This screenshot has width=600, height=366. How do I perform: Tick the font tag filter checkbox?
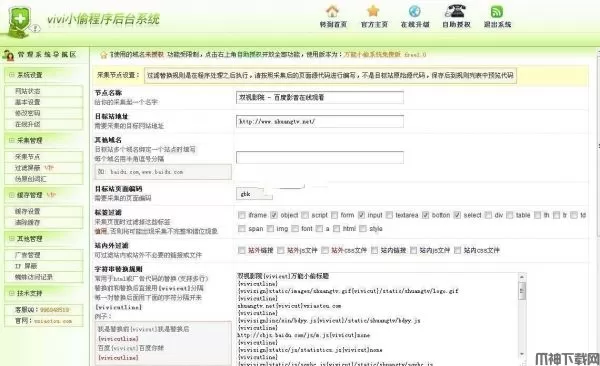coord(295,229)
